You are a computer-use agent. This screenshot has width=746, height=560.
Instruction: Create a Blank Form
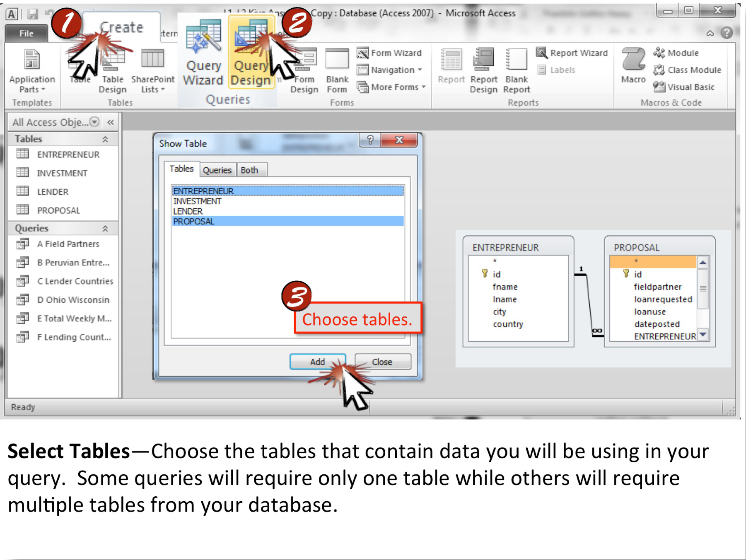[337, 70]
